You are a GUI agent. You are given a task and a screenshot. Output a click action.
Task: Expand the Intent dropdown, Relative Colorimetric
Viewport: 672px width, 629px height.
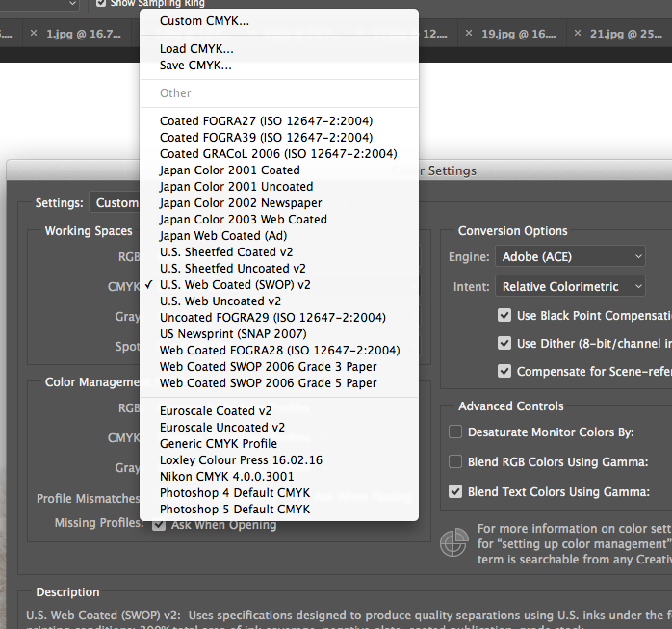pos(571,287)
